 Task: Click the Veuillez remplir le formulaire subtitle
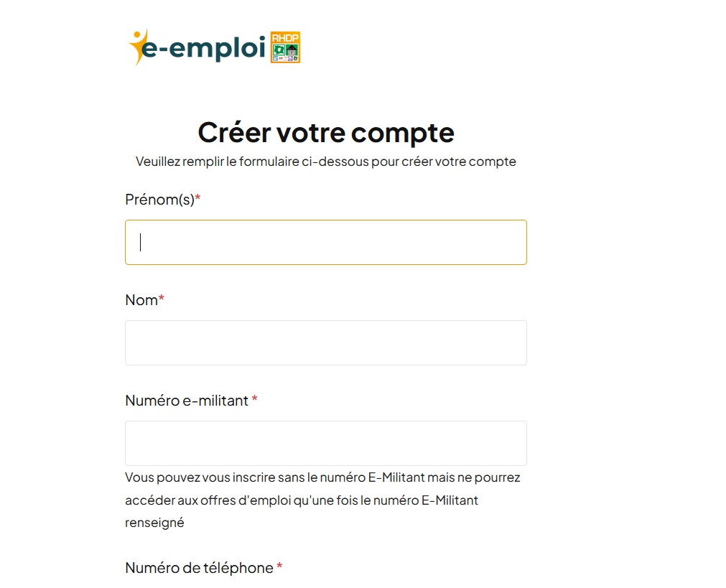click(x=326, y=162)
